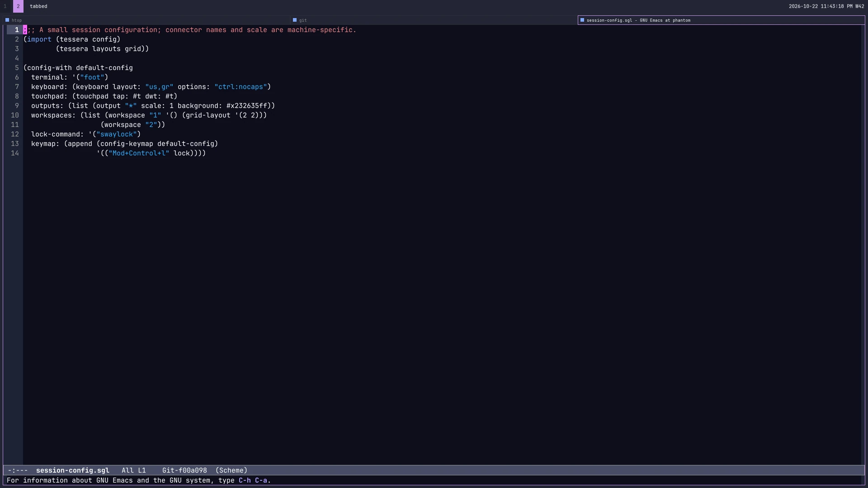This screenshot has height=488, width=868.
Task: Open the Git-f00a098 version control menu
Action: point(184,470)
